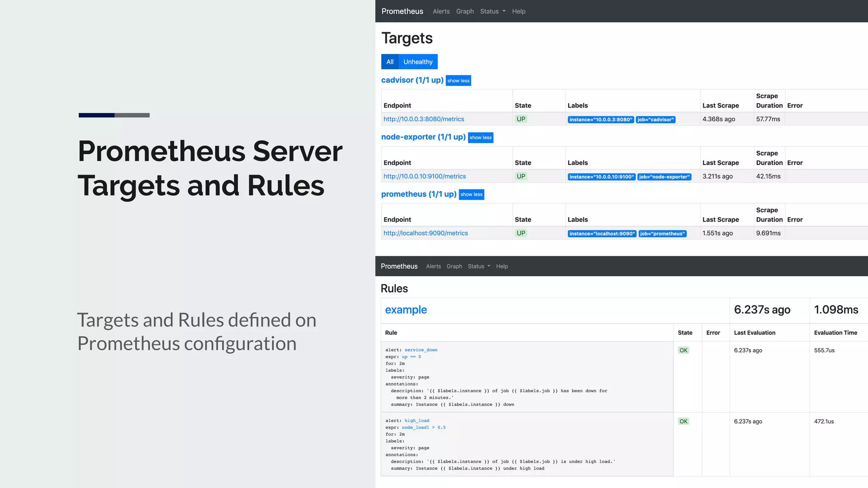Open the http://localhost:9090/metrics endpoint link
The width and height of the screenshot is (868, 488).
pyautogui.click(x=426, y=233)
